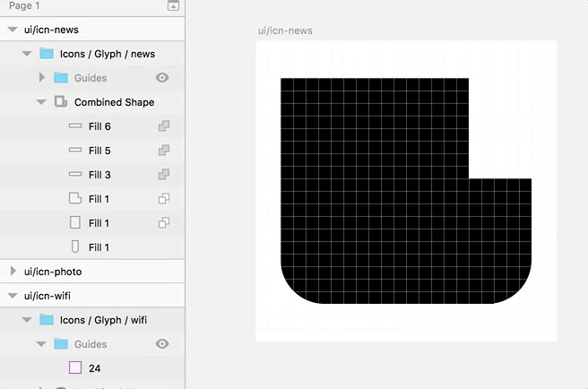588x389 pixels.
Task: Expand the Guides folder under Icons / Glyph / news
Action: (x=42, y=78)
